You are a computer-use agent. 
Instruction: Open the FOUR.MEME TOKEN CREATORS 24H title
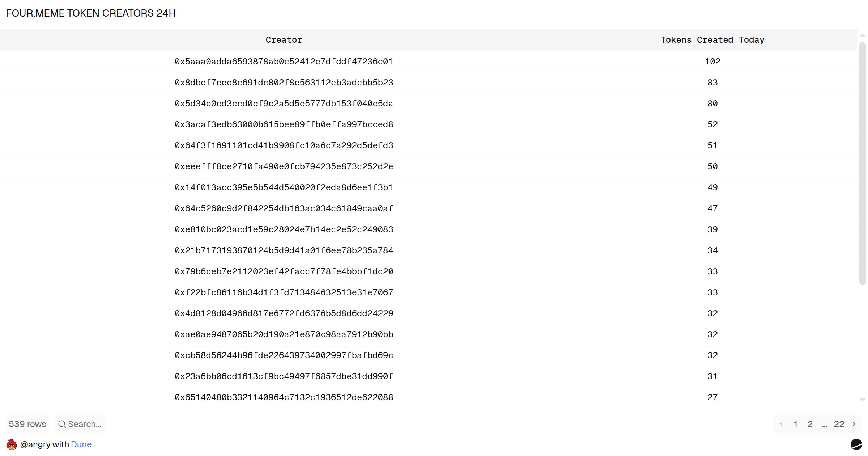click(91, 13)
